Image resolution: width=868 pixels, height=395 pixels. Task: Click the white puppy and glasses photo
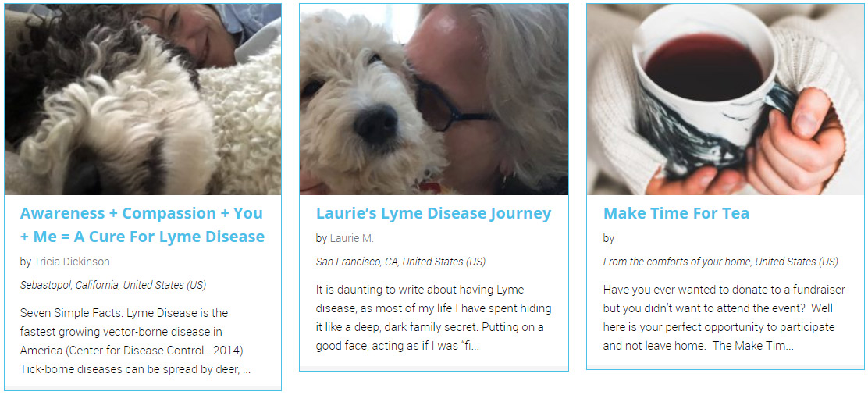(x=434, y=100)
